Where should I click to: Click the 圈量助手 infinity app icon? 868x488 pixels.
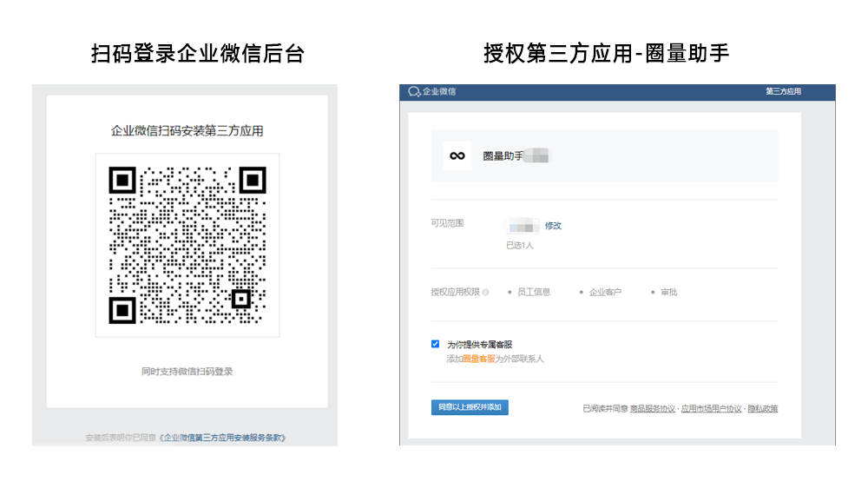tap(457, 155)
